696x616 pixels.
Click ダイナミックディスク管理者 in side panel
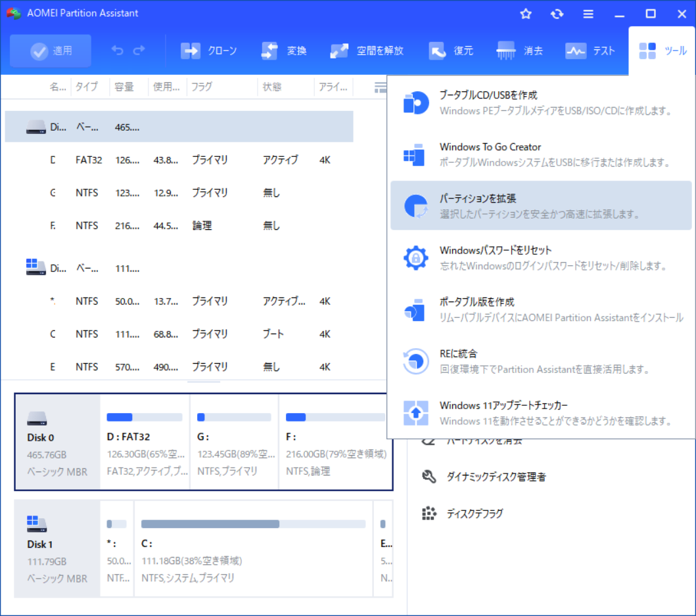496,477
